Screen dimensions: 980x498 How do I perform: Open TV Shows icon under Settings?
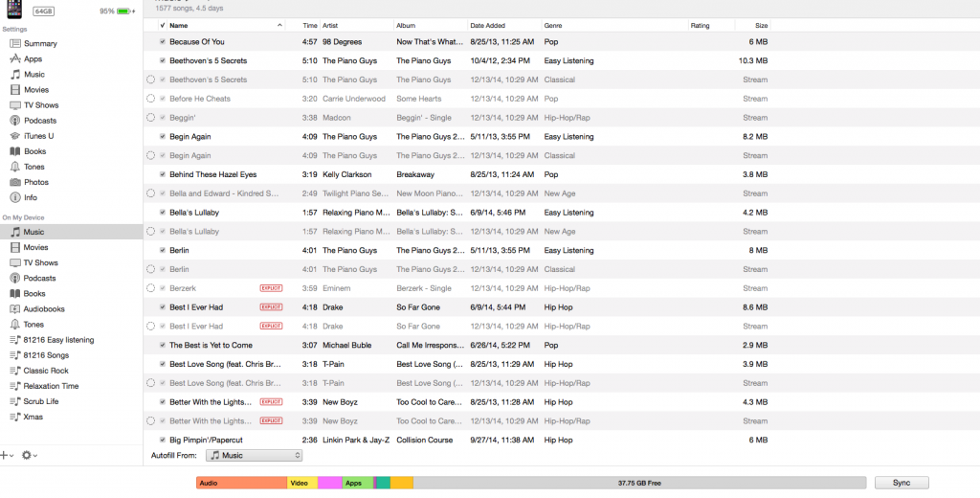coord(15,105)
